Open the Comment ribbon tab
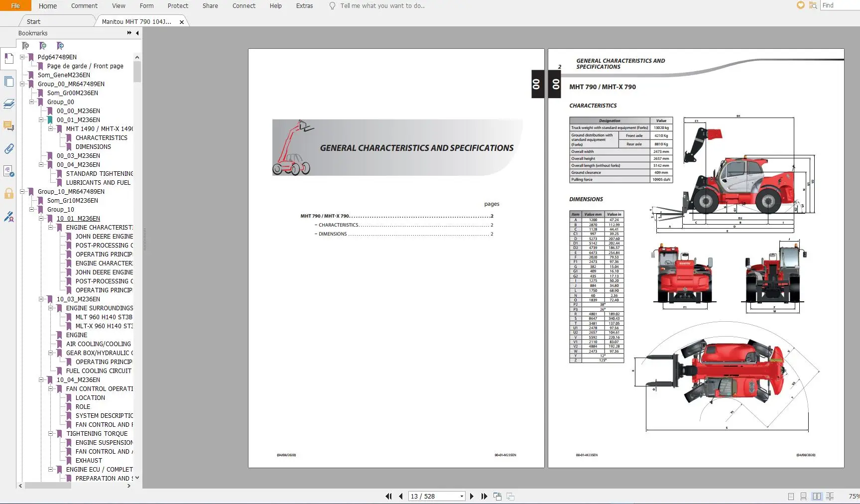 tap(84, 6)
